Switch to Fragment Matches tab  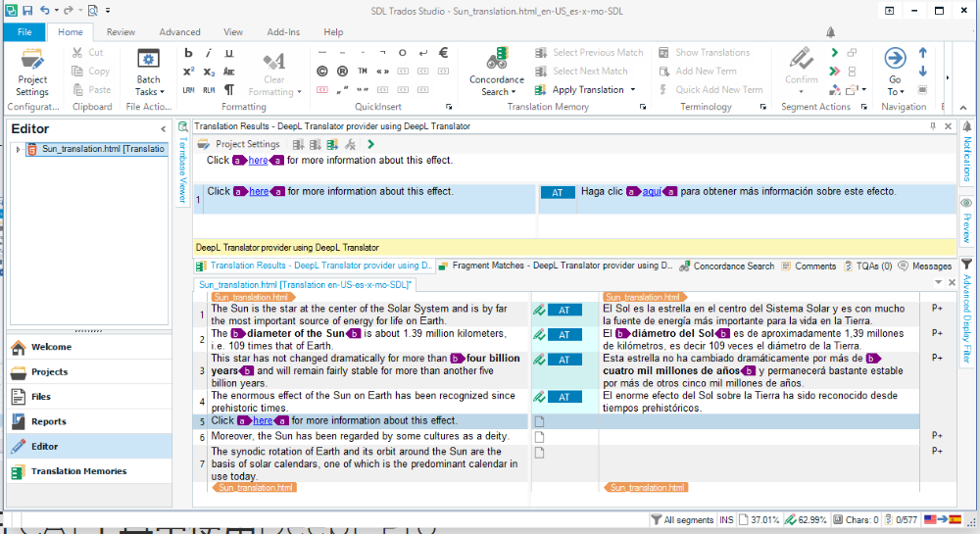pos(556,267)
